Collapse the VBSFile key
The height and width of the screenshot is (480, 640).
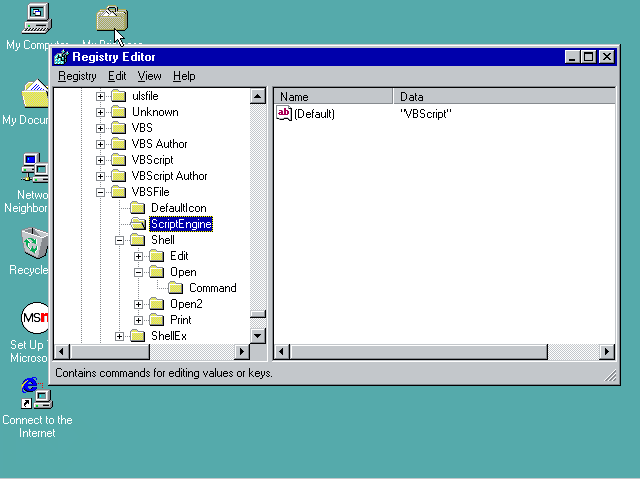coord(100,192)
